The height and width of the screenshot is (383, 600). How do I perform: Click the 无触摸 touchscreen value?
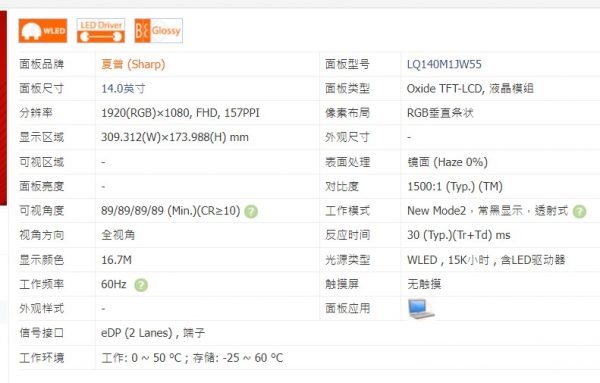424,284
